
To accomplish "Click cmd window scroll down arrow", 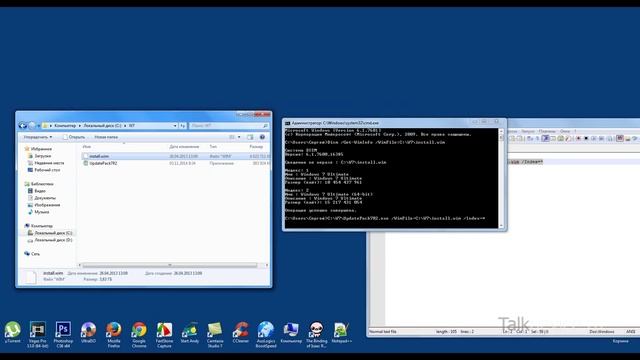I will coord(501,226).
